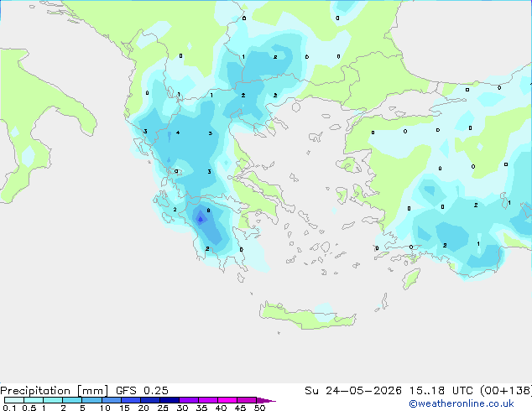Select the 30–35 mm purple swatch
532x411 pixels.
[x=188, y=400]
